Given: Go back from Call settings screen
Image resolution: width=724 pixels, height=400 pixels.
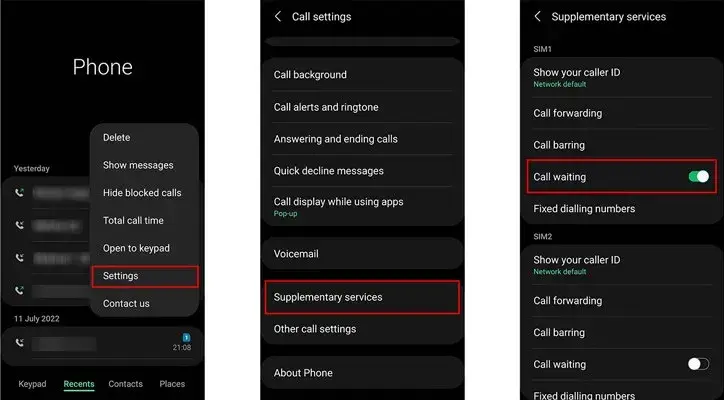Looking at the screenshot, I should (x=278, y=17).
